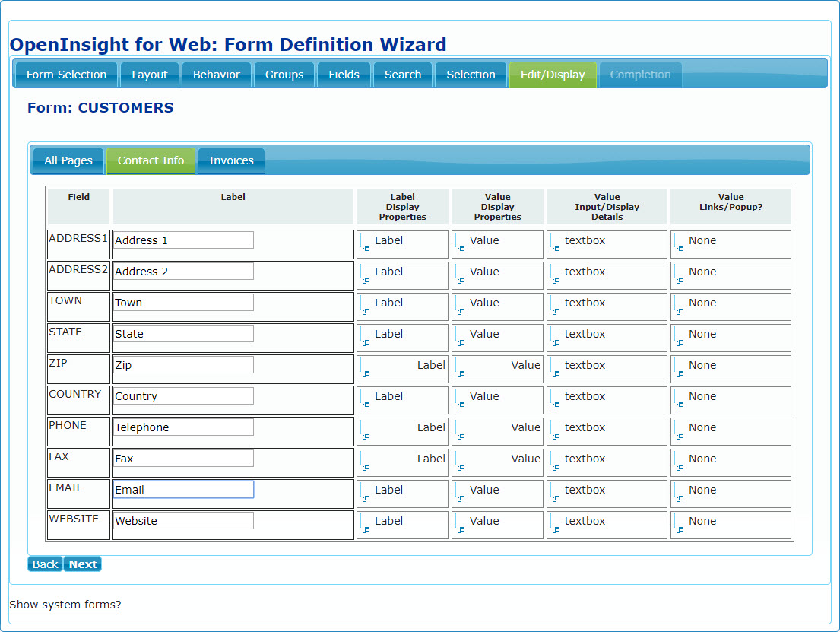Focus the 'Address 2' label field
Viewport: 840px width, 632px height.
[x=183, y=272]
